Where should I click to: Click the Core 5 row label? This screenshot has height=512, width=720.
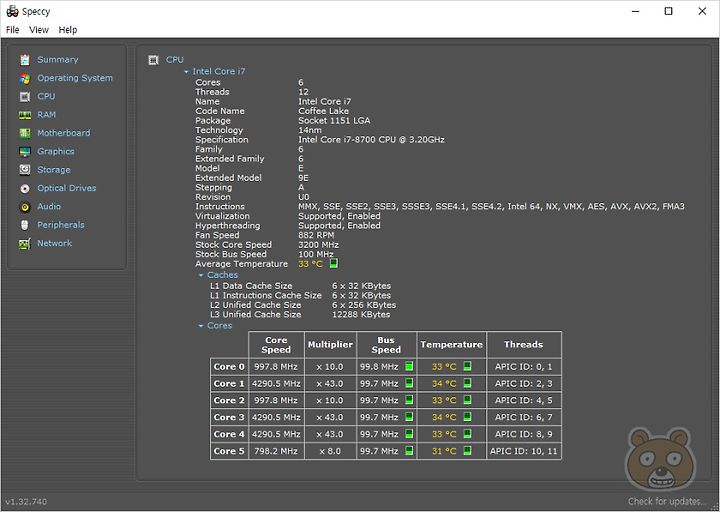229,451
